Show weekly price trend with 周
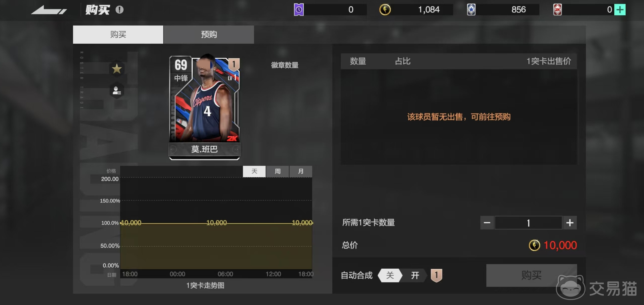 tap(277, 171)
